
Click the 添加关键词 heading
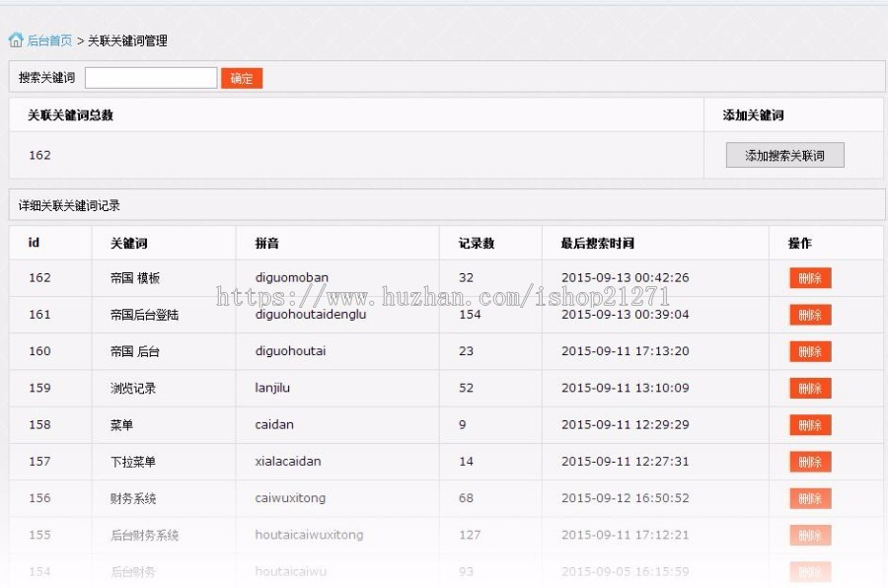753,115
